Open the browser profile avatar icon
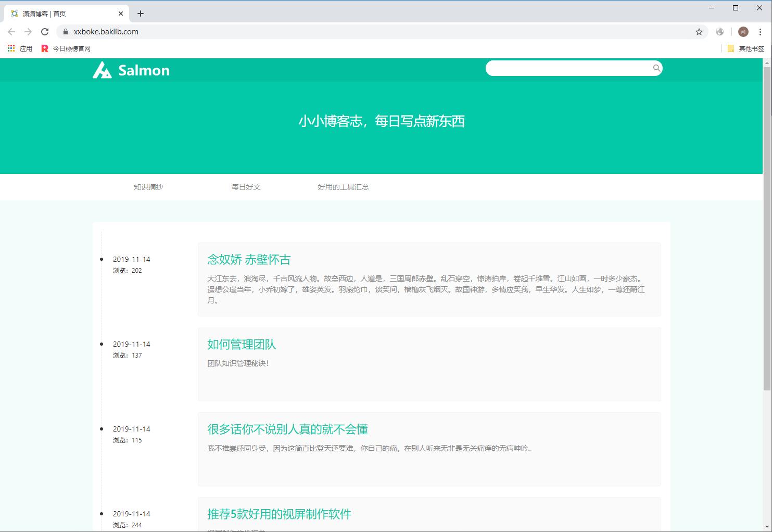This screenshot has width=772, height=532. tap(743, 32)
